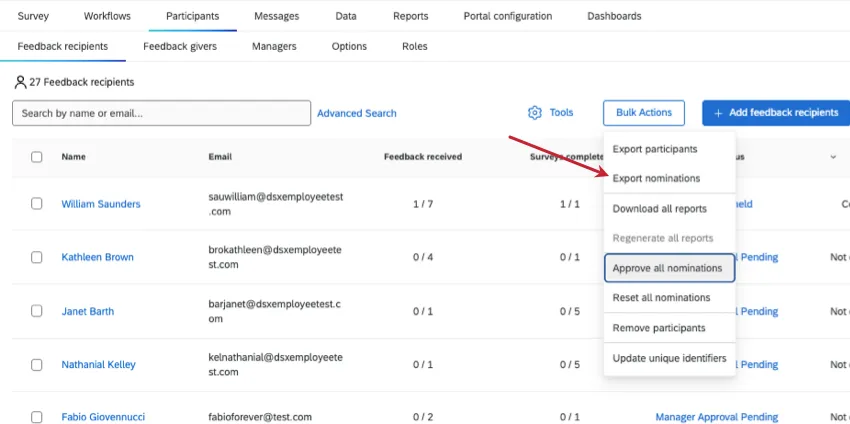850x424 pixels.
Task: Switch to the Data tab
Action: (346, 16)
